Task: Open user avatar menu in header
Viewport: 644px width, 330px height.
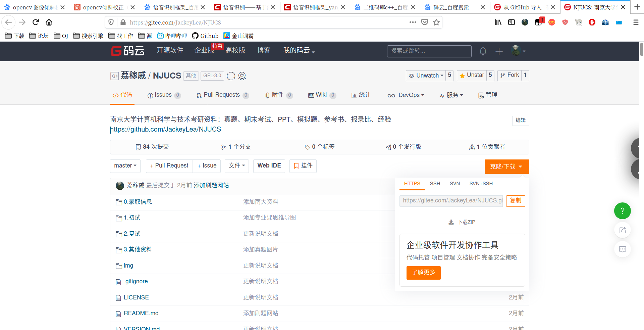Action: 518,51
